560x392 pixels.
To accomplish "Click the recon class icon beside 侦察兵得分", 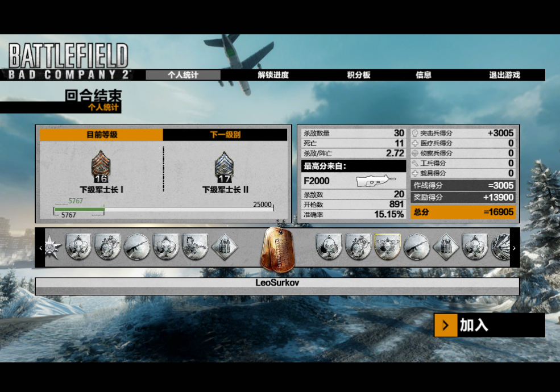I will point(415,153).
